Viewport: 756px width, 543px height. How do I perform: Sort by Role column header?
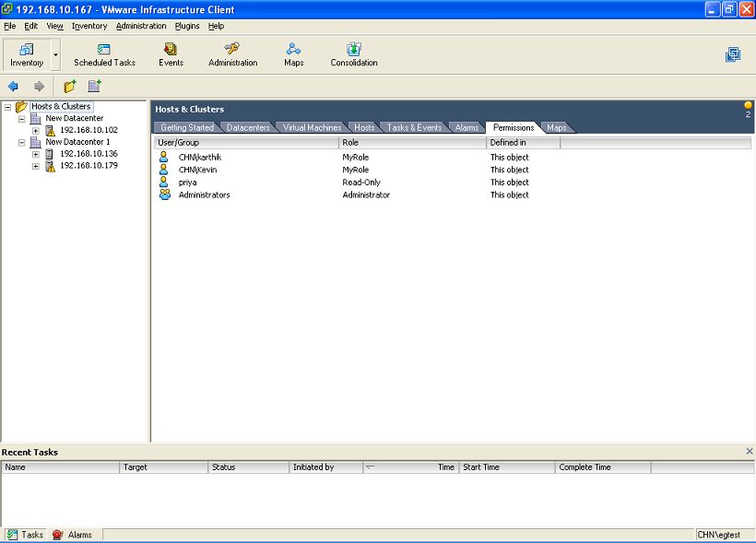(413, 143)
